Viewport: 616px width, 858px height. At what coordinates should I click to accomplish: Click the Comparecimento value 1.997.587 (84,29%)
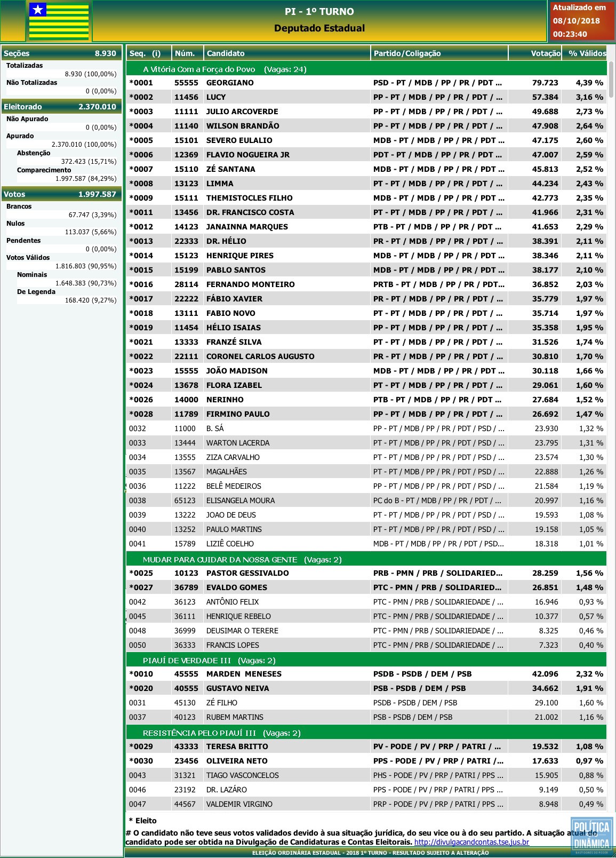pyautogui.click(x=86, y=179)
